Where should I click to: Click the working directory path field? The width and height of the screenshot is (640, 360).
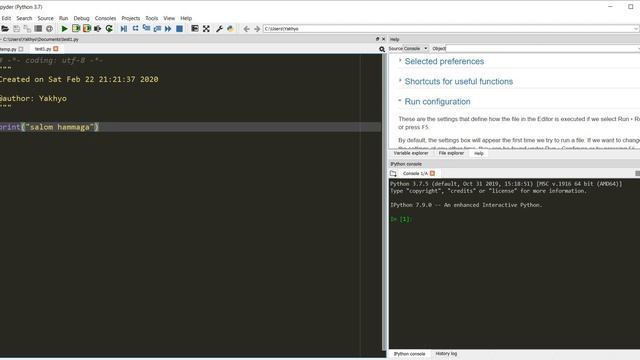(x=450, y=29)
